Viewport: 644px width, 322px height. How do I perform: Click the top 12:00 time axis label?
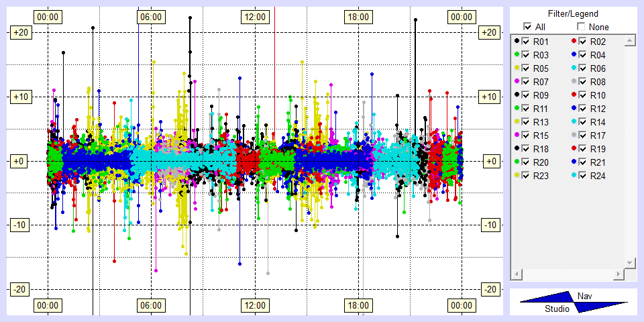(254, 17)
